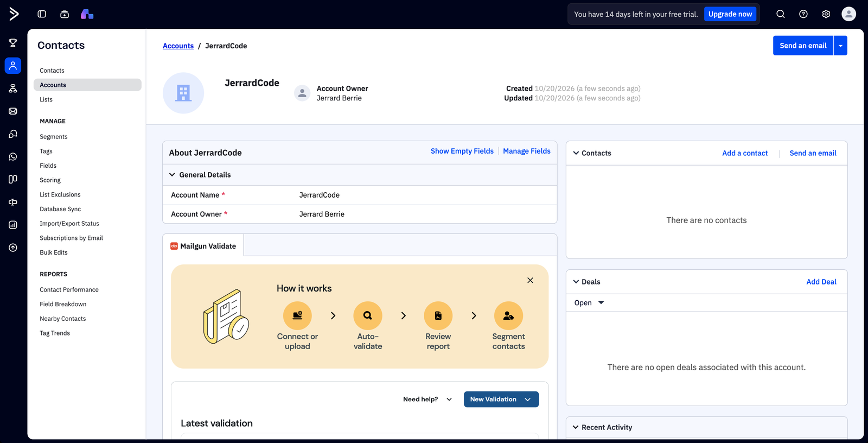Click the Connect or upload step icon
This screenshot has width=868, height=443.
pyautogui.click(x=297, y=315)
